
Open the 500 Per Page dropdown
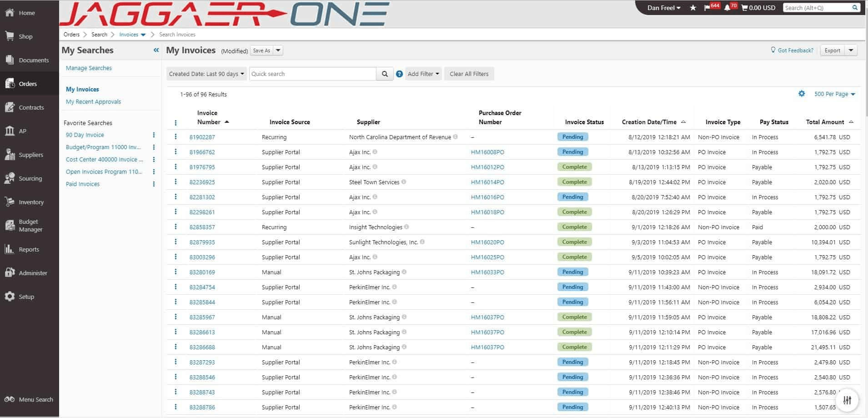832,94
